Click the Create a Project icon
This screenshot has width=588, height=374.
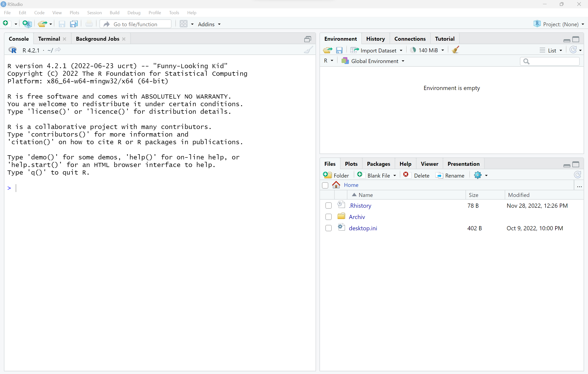coord(27,24)
